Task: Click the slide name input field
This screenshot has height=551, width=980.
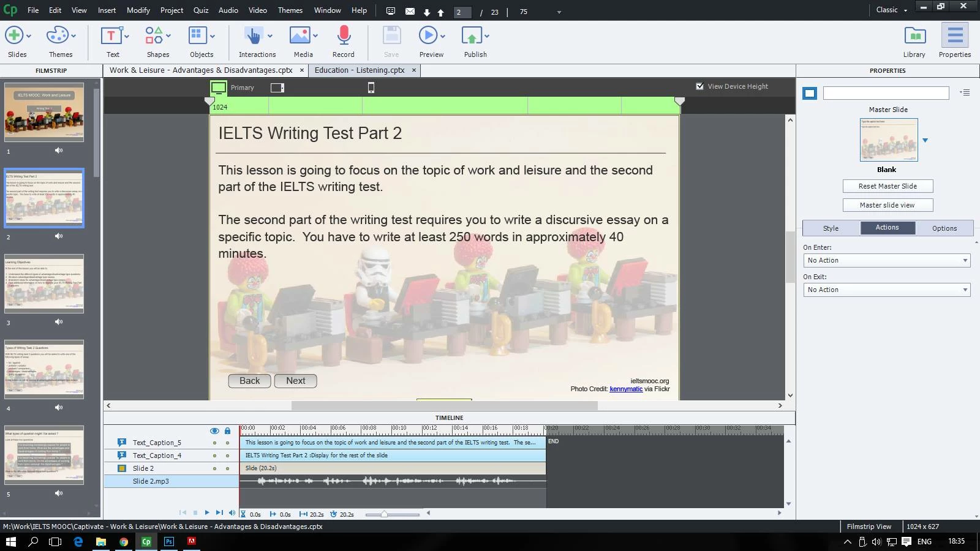Action: [x=886, y=93]
